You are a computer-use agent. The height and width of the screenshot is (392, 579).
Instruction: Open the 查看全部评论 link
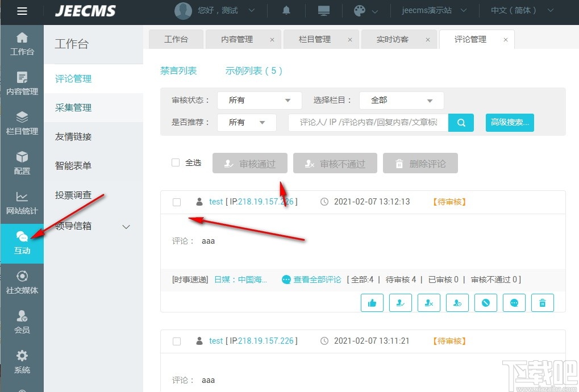click(x=319, y=280)
